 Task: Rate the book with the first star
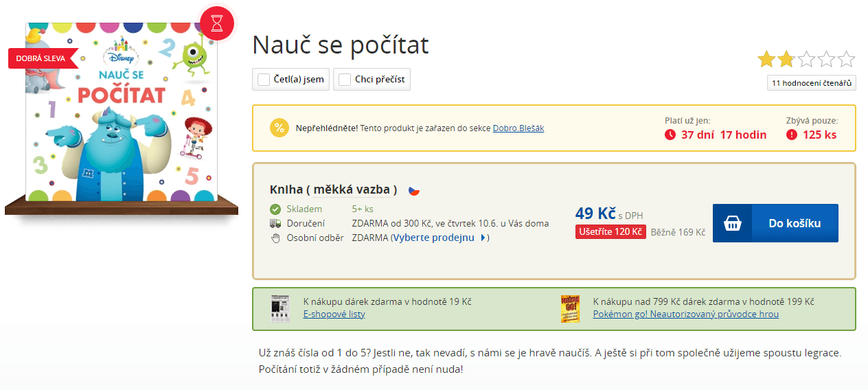[x=766, y=59]
